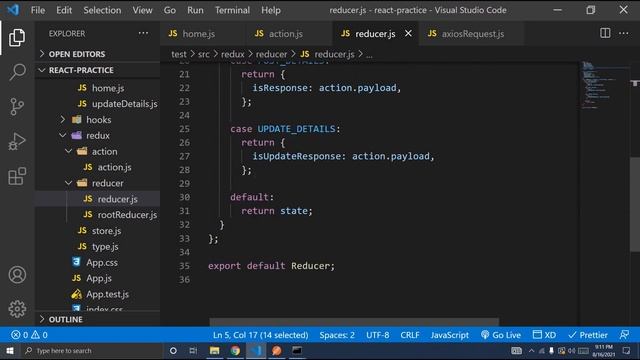Open the File menu
The image size is (640, 360).
click(38, 10)
